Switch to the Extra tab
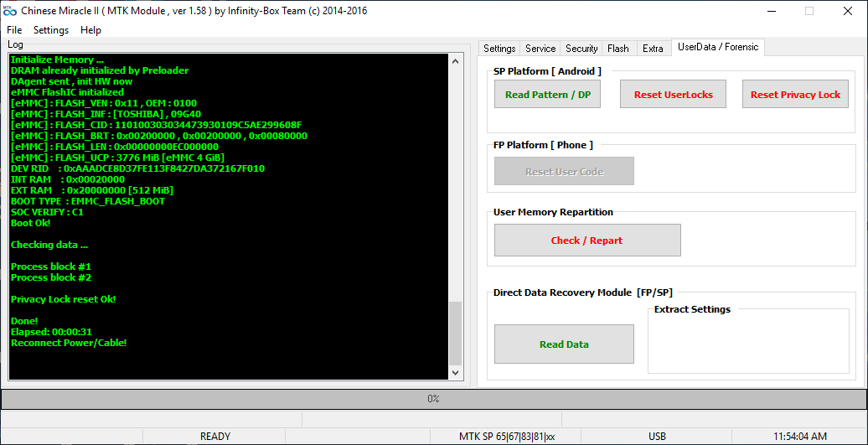 click(x=653, y=49)
